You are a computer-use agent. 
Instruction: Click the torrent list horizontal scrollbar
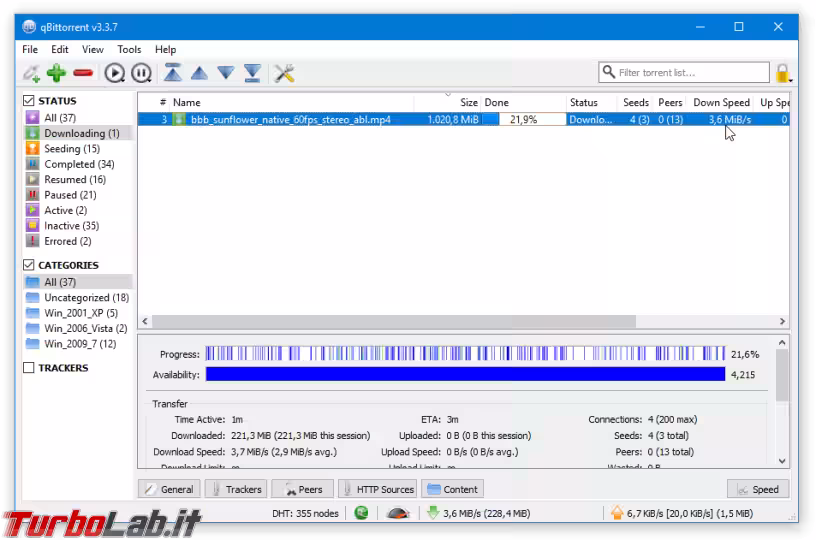394,322
